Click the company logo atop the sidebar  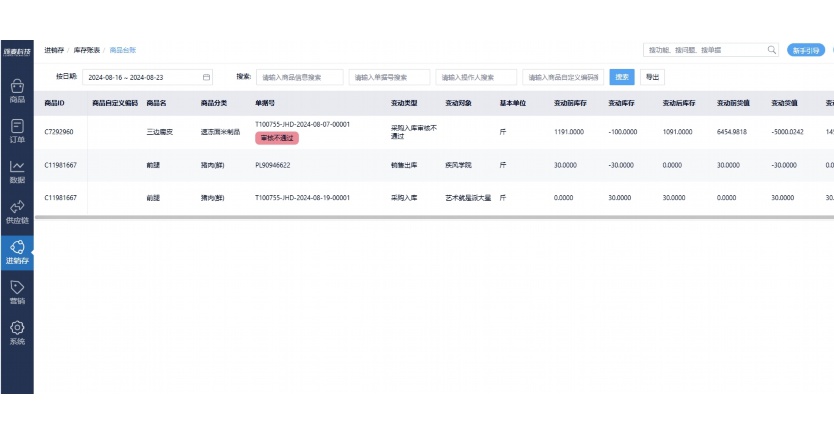17,52
